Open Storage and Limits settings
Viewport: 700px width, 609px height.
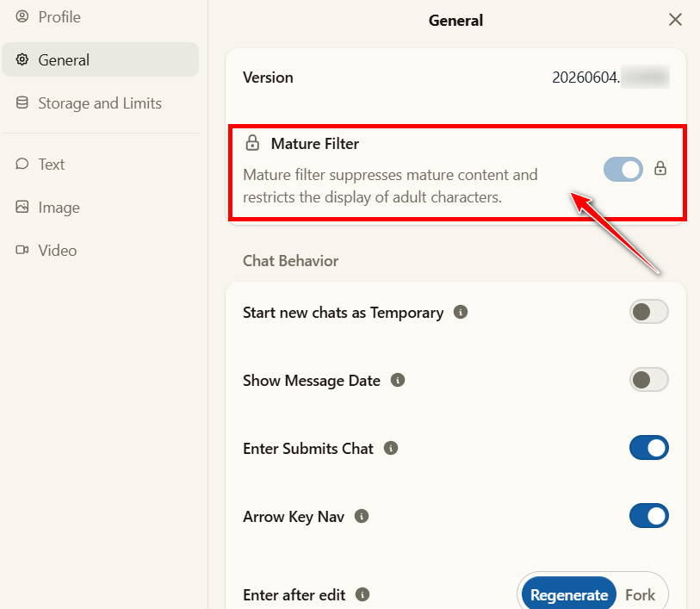pyautogui.click(x=100, y=103)
